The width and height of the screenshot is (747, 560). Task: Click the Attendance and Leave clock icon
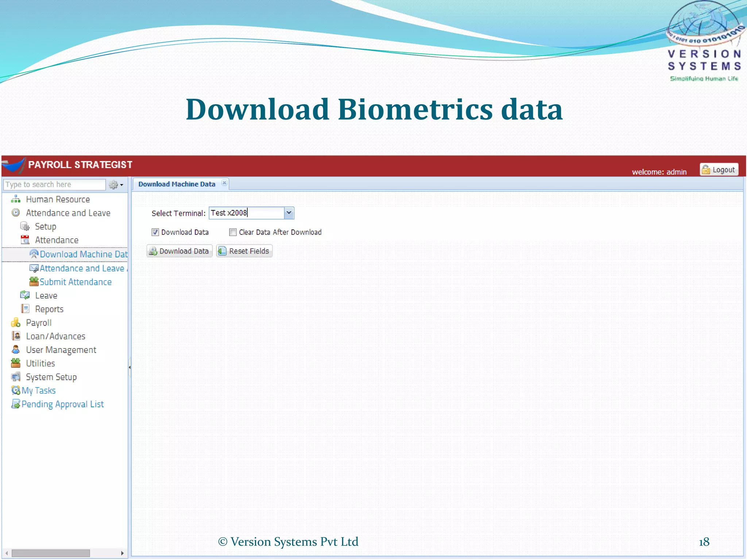[x=16, y=213]
